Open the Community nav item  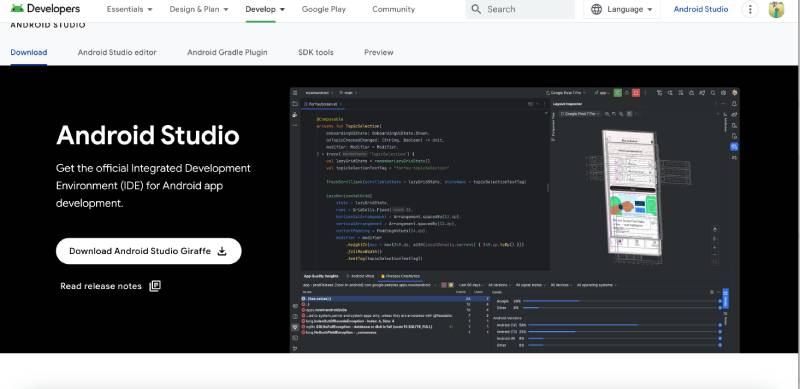click(393, 9)
